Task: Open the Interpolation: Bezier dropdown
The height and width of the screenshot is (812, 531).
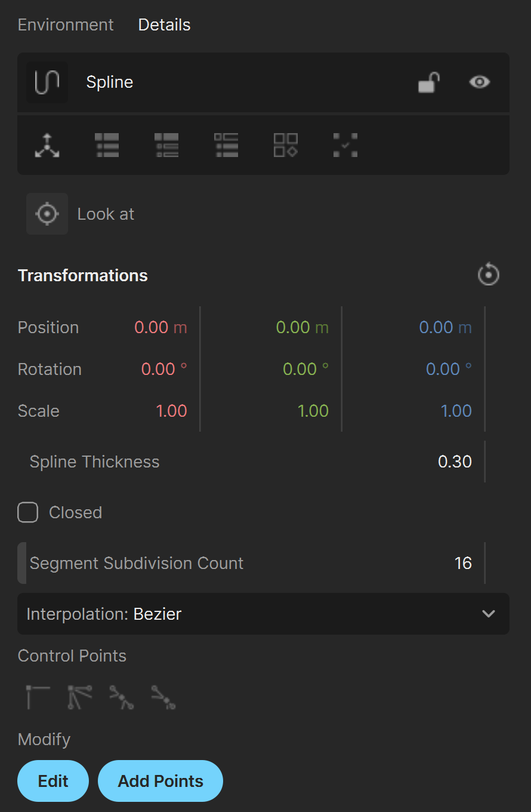Action: [263, 614]
